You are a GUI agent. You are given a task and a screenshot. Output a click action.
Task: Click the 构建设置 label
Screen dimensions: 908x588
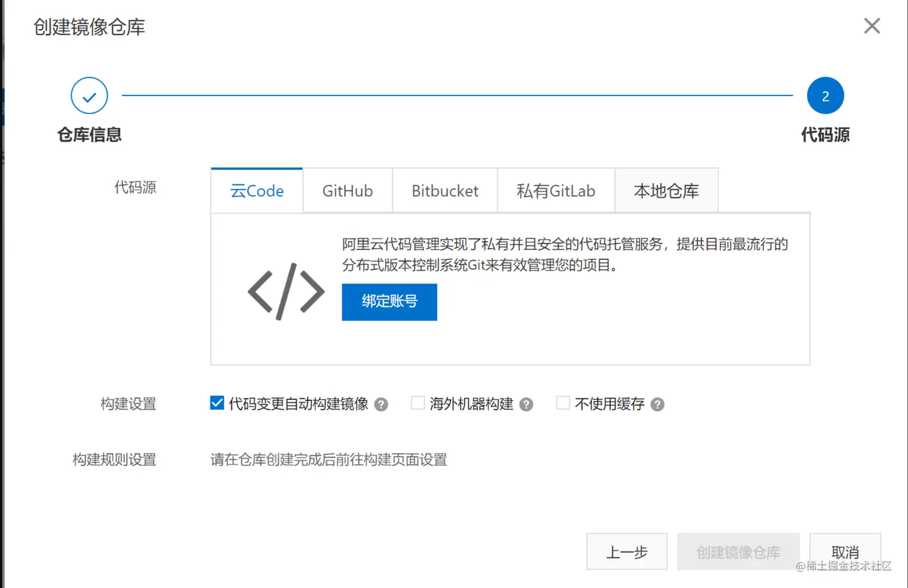tap(129, 404)
